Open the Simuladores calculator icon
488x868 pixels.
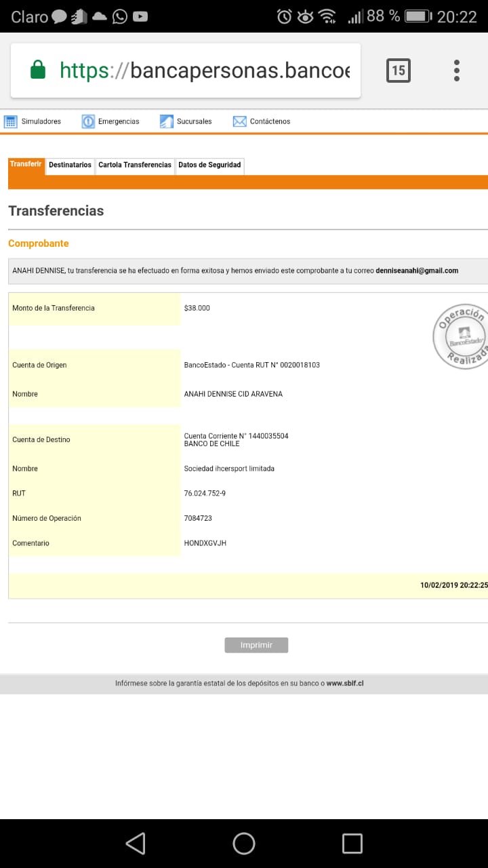10,121
